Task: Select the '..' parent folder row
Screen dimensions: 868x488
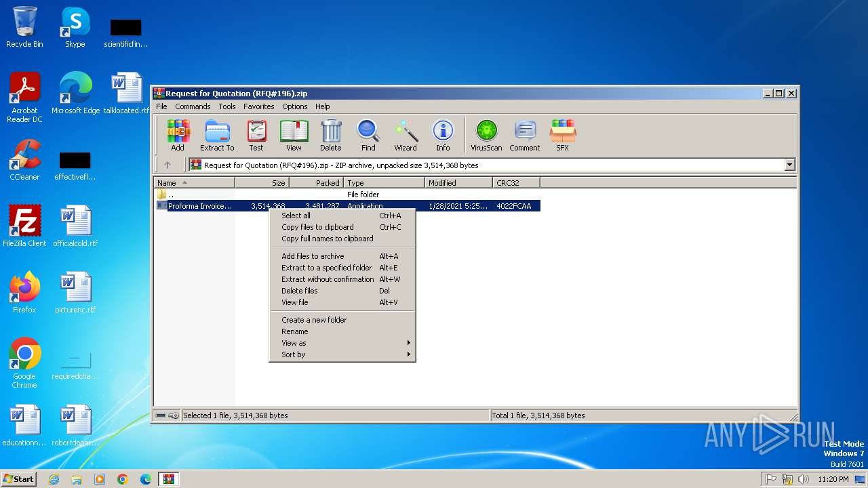Action: (347, 195)
